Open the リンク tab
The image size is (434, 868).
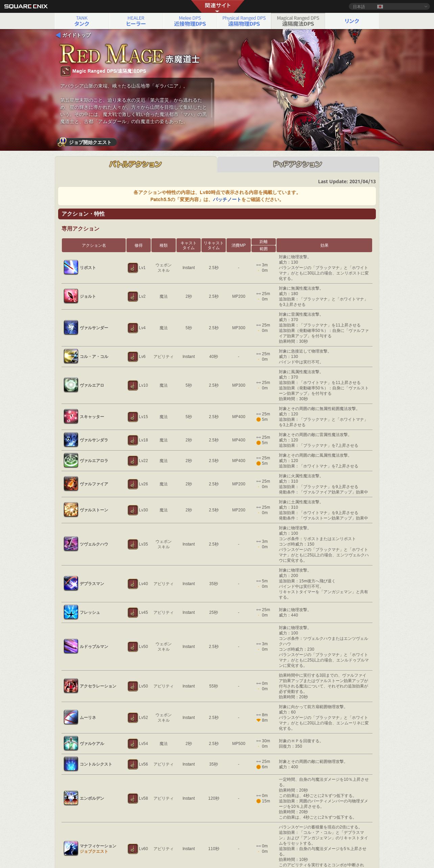[352, 21]
